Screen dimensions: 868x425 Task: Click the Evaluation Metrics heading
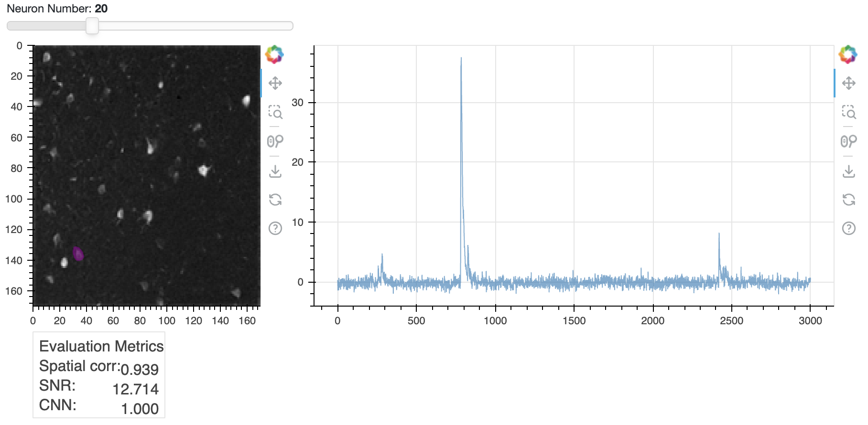click(x=101, y=346)
